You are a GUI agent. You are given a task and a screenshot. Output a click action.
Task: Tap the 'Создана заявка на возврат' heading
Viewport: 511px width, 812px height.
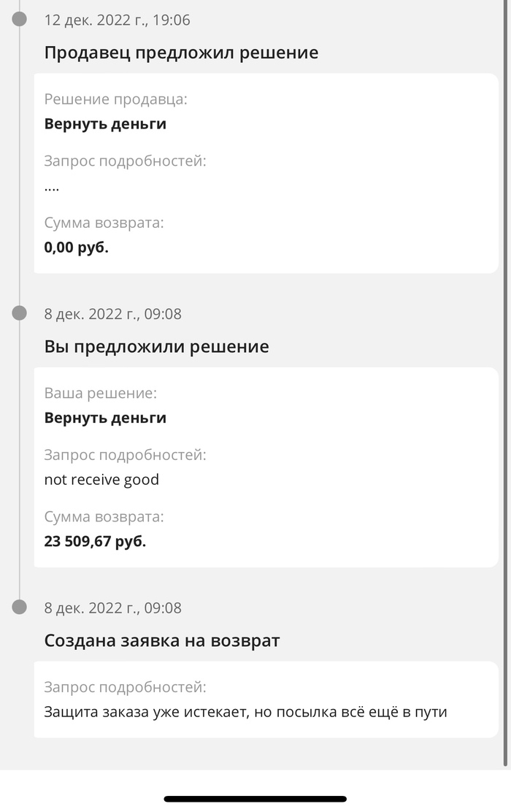(x=162, y=640)
